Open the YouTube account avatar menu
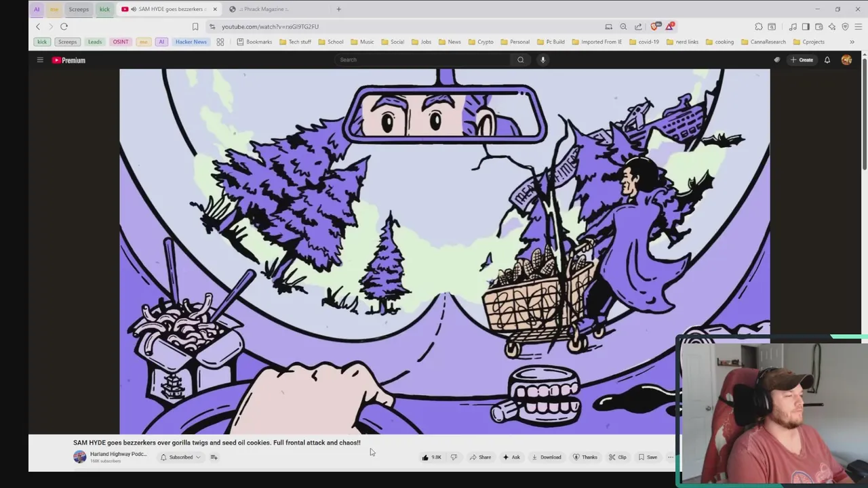The image size is (868, 488). tap(846, 60)
